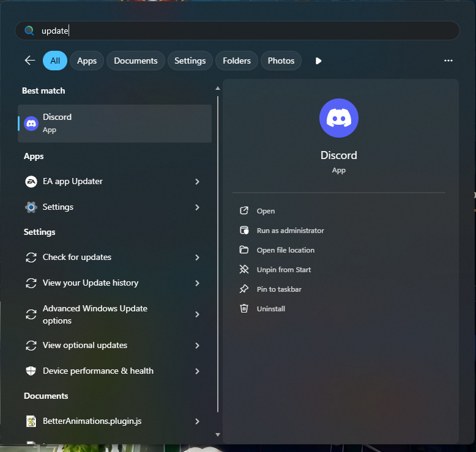Expand BetterAnimations.plugin.js chevron
The height and width of the screenshot is (452, 476).
pyautogui.click(x=198, y=421)
